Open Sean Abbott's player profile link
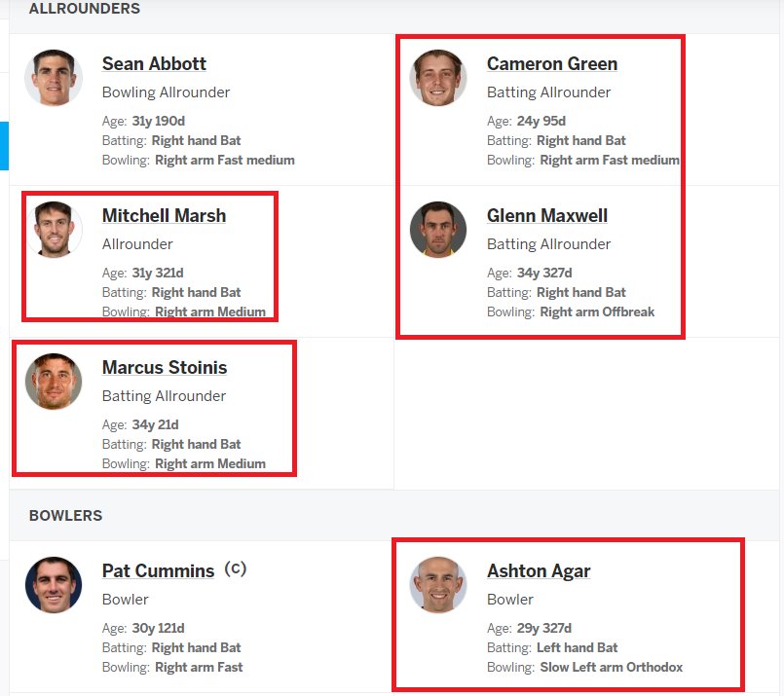Viewport: 784px width, 696px height. (154, 64)
